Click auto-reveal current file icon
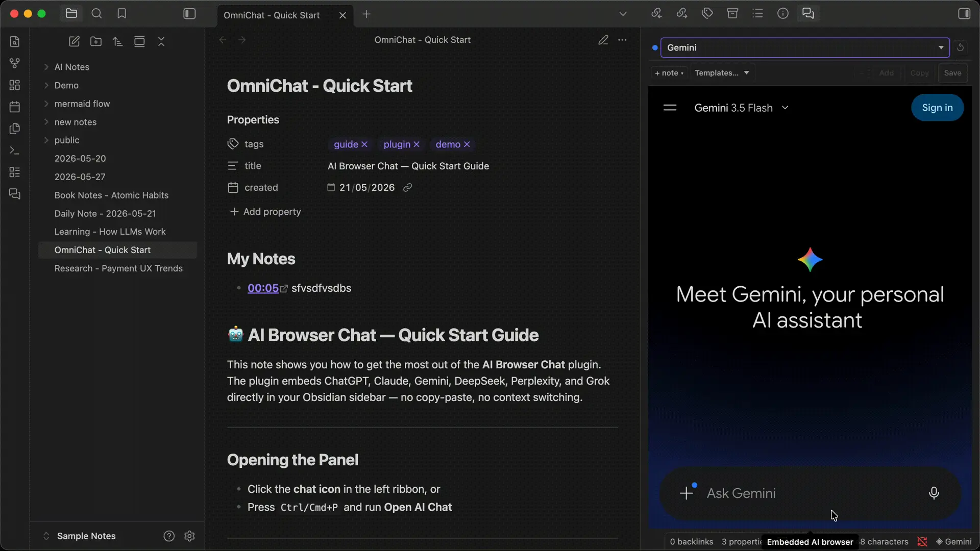Image resolution: width=980 pixels, height=551 pixels. 139,42
